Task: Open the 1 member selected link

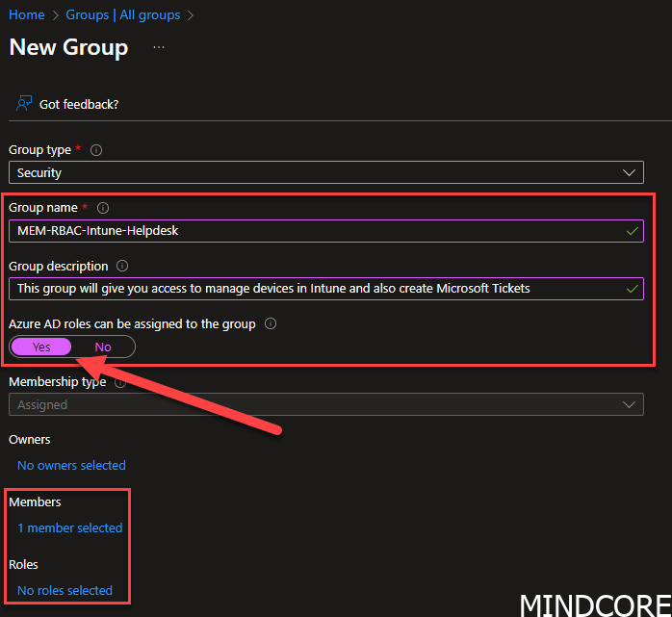Action: pos(70,527)
